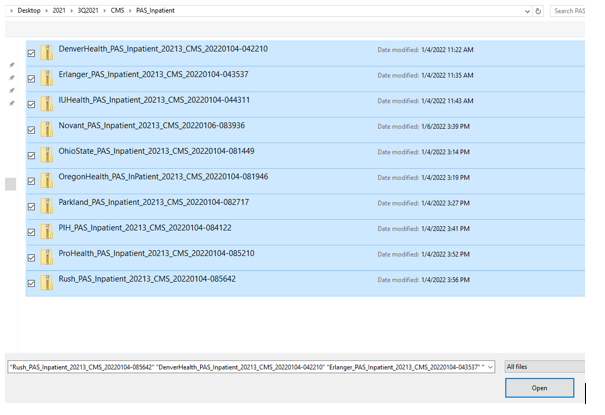The width and height of the screenshot is (605, 415).
Task: Uncheck the Erlanger file checkbox
Action: tap(32, 79)
